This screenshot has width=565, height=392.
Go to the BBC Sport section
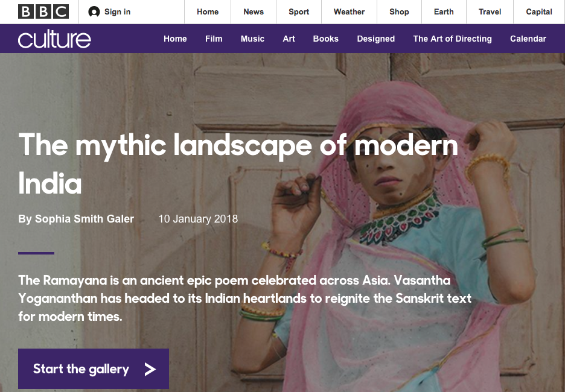[299, 11]
